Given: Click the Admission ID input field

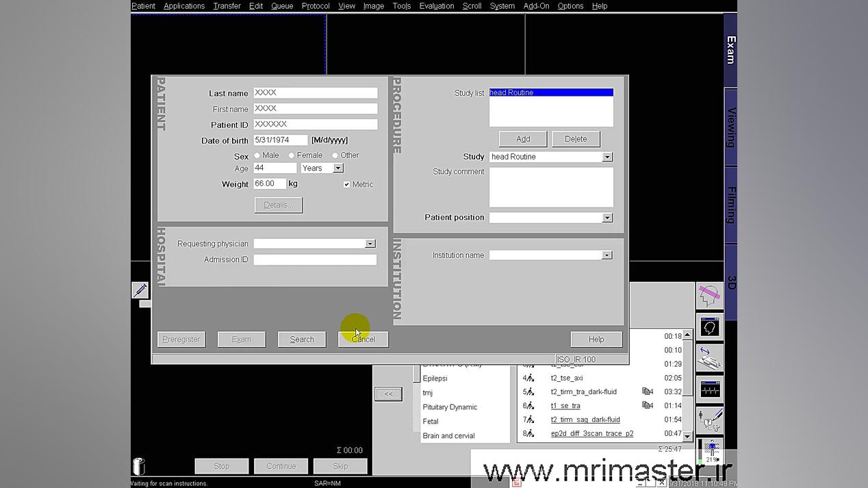Looking at the screenshot, I should [315, 259].
